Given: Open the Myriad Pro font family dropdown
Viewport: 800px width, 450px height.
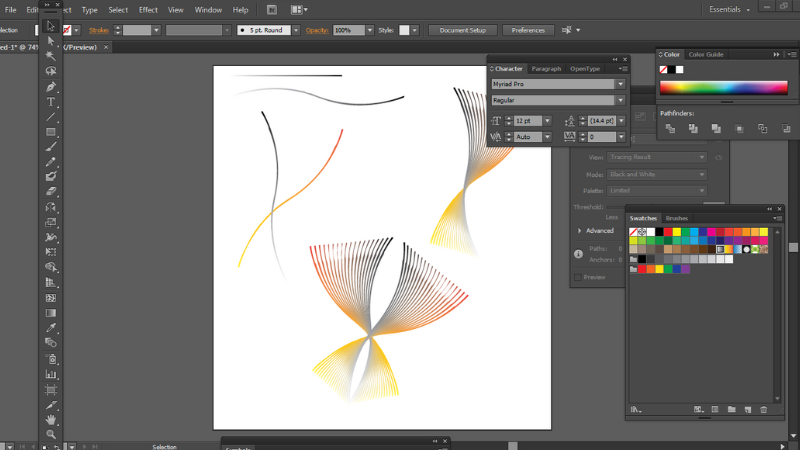Looking at the screenshot, I should point(620,84).
